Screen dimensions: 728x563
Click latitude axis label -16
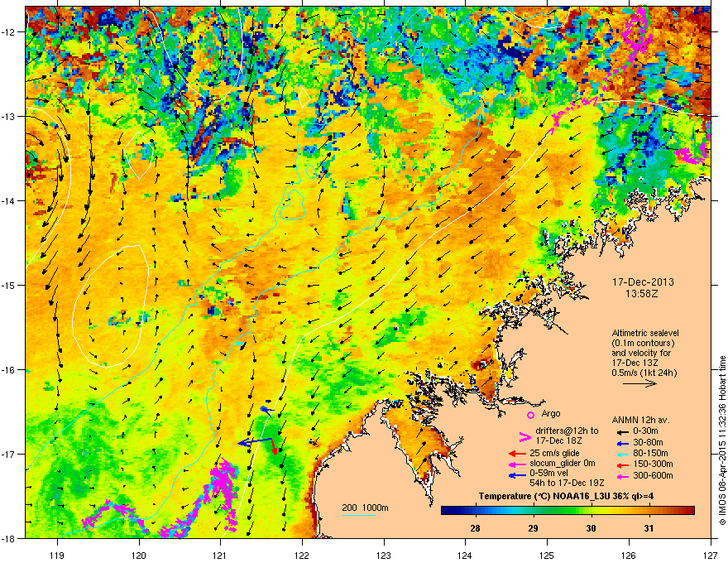pos(9,370)
